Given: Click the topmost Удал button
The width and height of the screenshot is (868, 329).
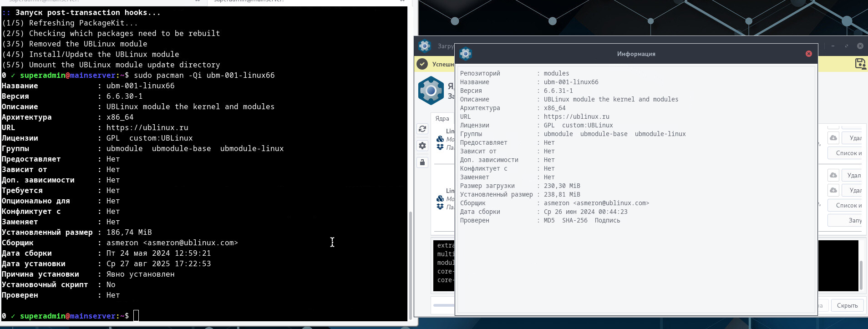Looking at the screenshot, I should tap(853, 138).
